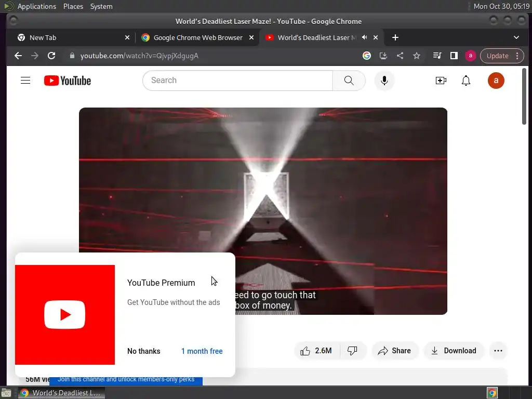Screen dimensions: 532x399
Task: Open Applications menu
Action: click(x=37, y=6)
